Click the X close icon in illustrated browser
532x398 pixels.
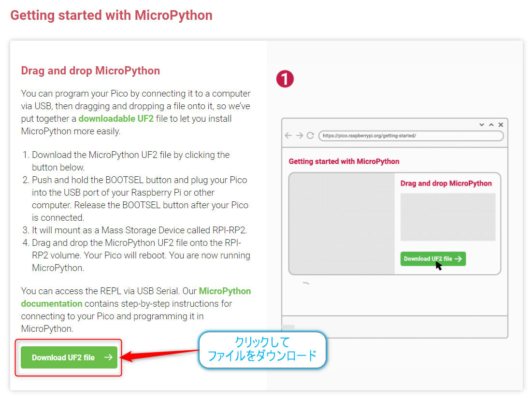pyautogui.click(x=501, y=125)
